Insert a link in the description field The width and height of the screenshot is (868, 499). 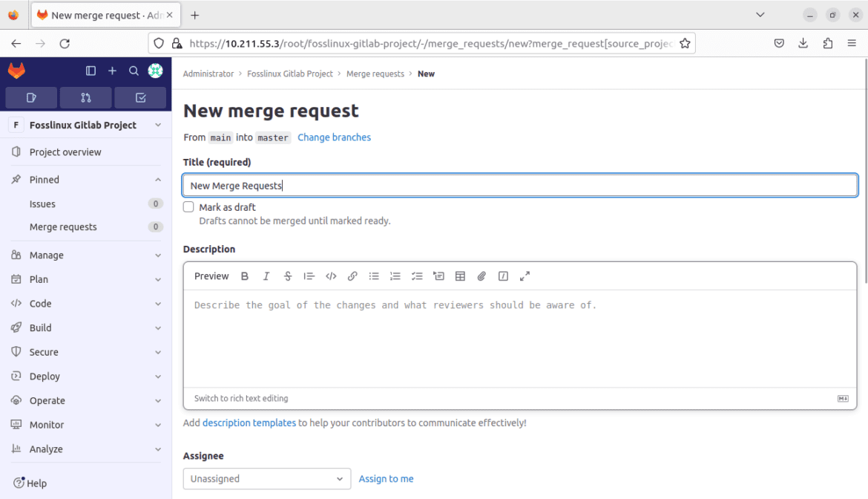[x=352, y=275]
